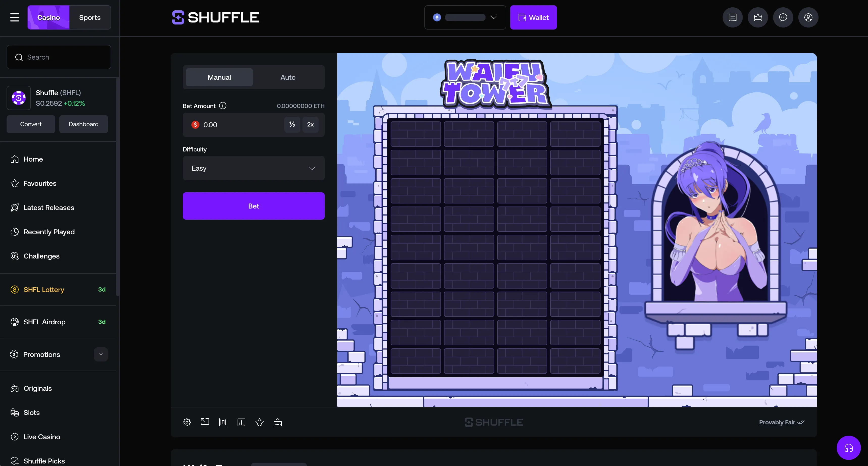Open Slots in sidebar
The image size is (868, 466).
[x=58, y=413]
